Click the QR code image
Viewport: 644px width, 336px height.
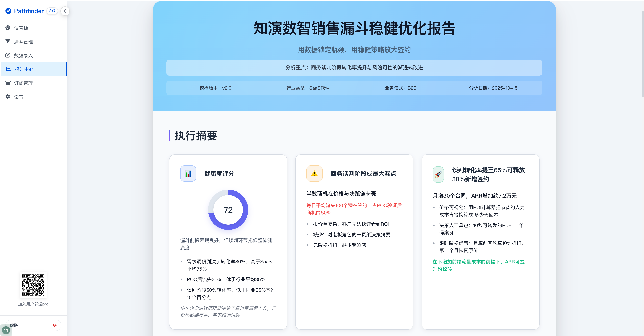coord(33,285)
